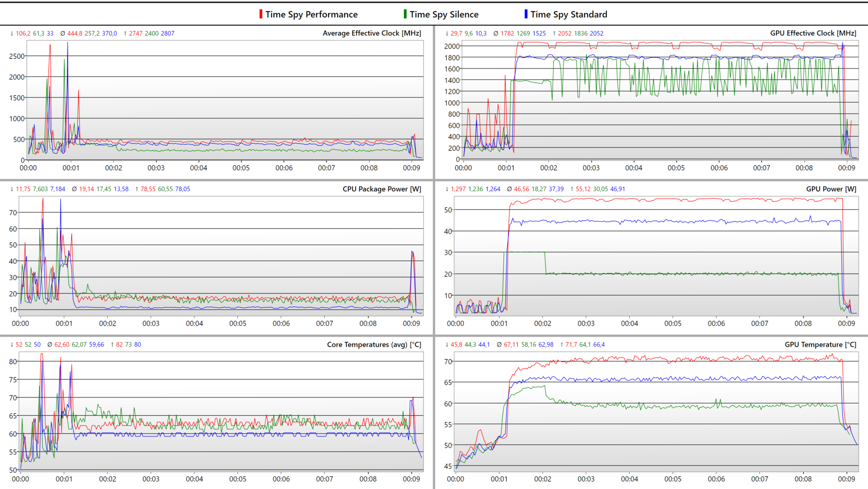
Task: Click the up-arrow maximum icon in the CPU Package Power stats
Action: click(137, 189)
